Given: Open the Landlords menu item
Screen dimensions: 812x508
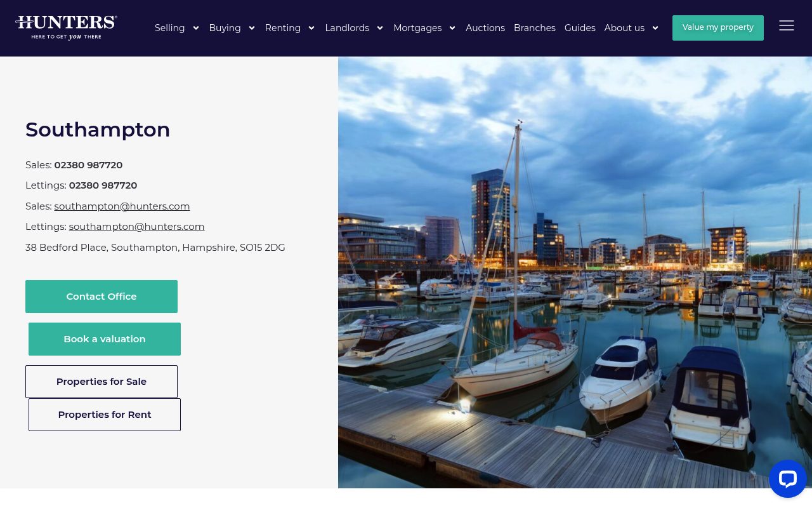Looking at the screenshot, I should tap(347, 28).
